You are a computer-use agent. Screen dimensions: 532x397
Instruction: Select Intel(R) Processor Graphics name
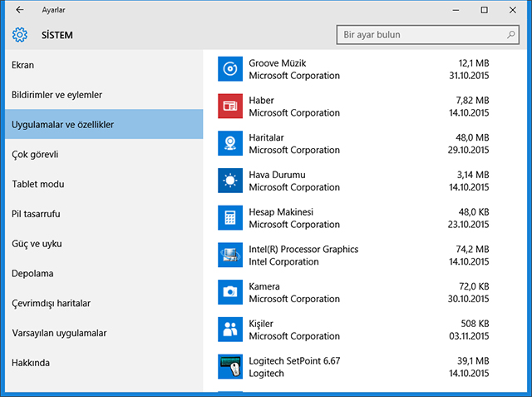click(x=303, y=250)
